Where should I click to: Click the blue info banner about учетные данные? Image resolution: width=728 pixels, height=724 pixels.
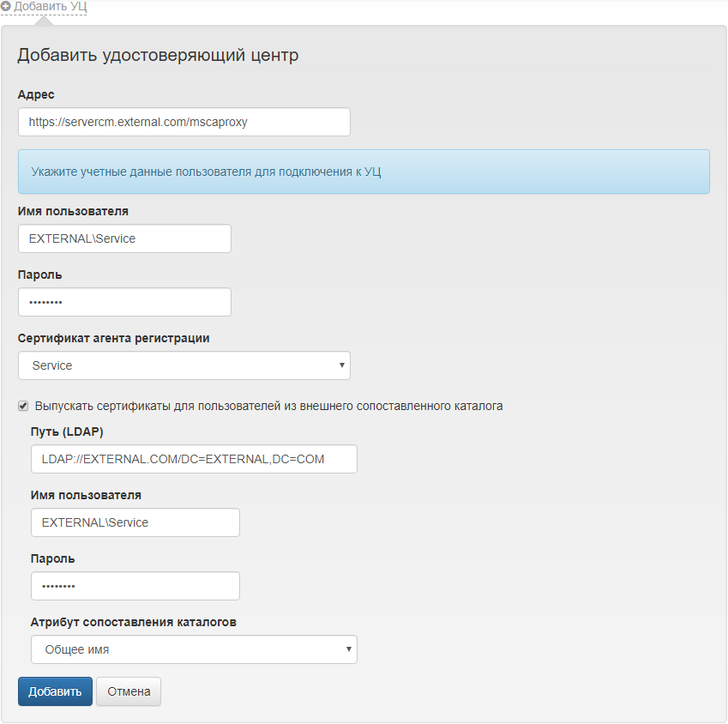(364, 172)
